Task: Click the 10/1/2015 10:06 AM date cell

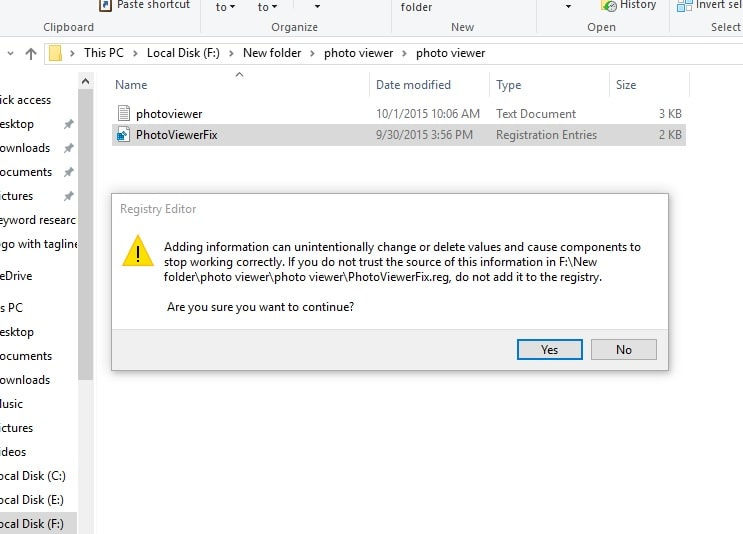Action: tap(428, 114)
